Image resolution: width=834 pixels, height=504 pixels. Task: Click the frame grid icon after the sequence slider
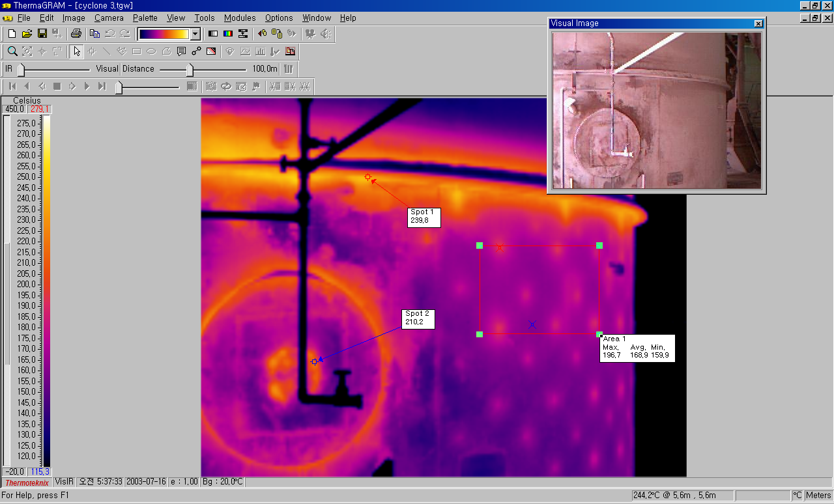point(192,86)
